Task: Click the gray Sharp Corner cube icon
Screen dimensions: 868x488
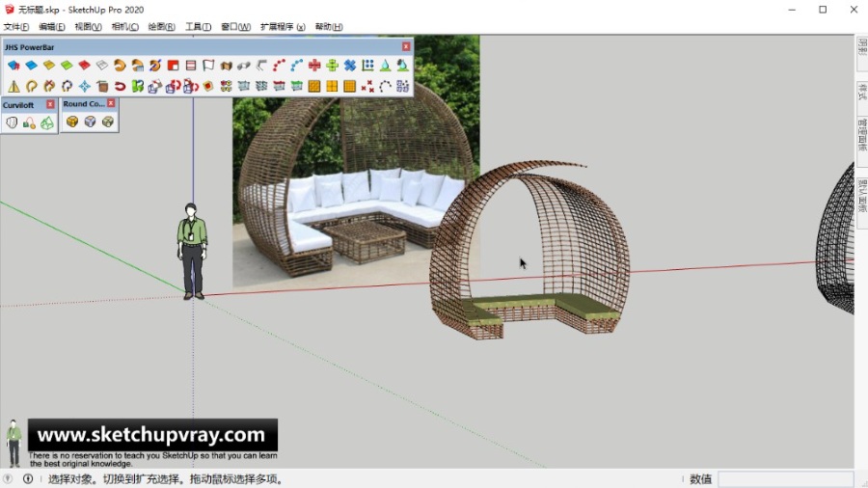Action: [91, 122]
